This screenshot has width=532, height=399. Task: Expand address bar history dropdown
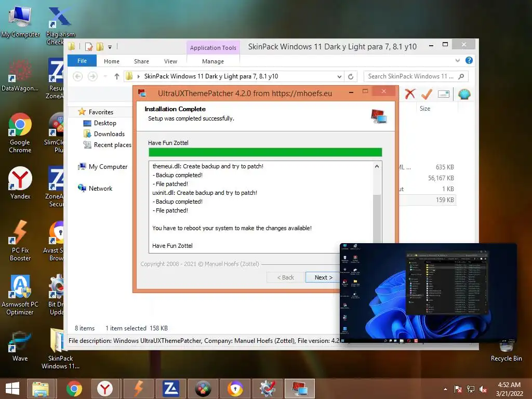pyautogui.click(x=339, y=77)
